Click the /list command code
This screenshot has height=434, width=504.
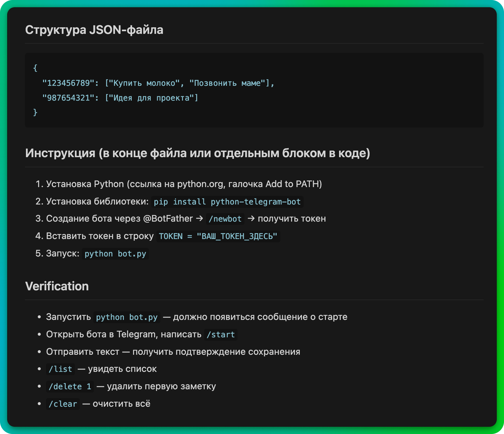[x=60, y=369]
